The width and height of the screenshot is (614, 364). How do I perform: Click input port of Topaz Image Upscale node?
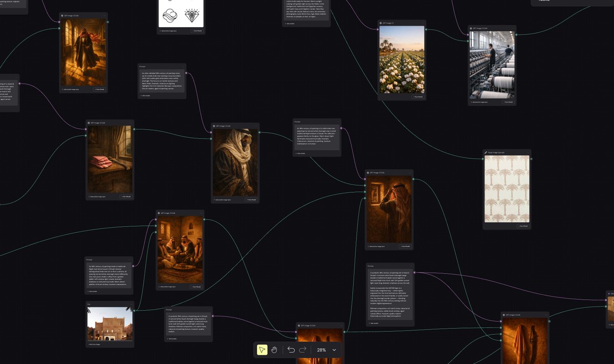483,159
